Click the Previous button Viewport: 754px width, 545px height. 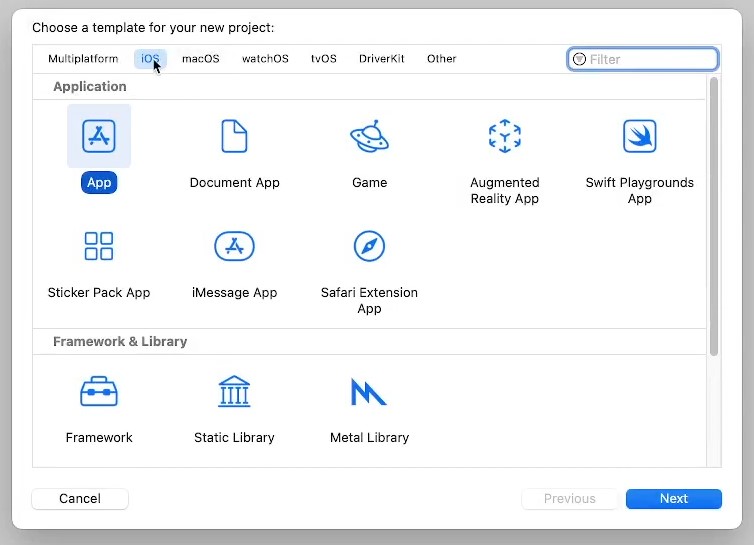[569, 499]
